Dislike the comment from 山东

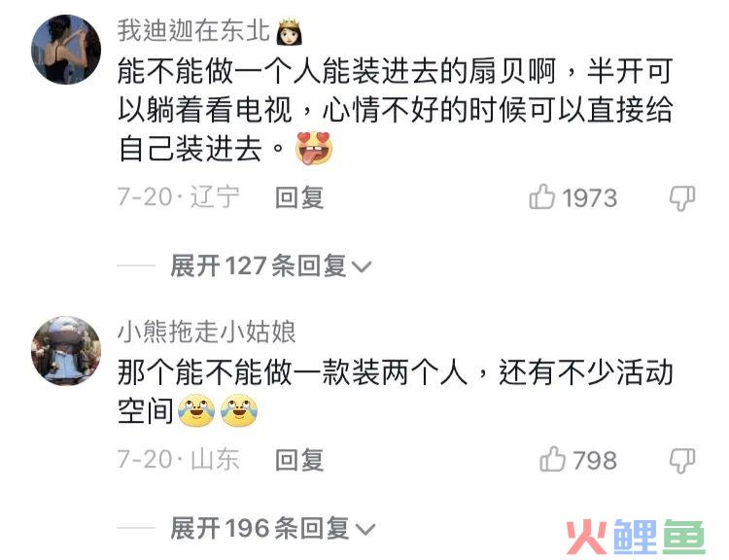(682, 460)
